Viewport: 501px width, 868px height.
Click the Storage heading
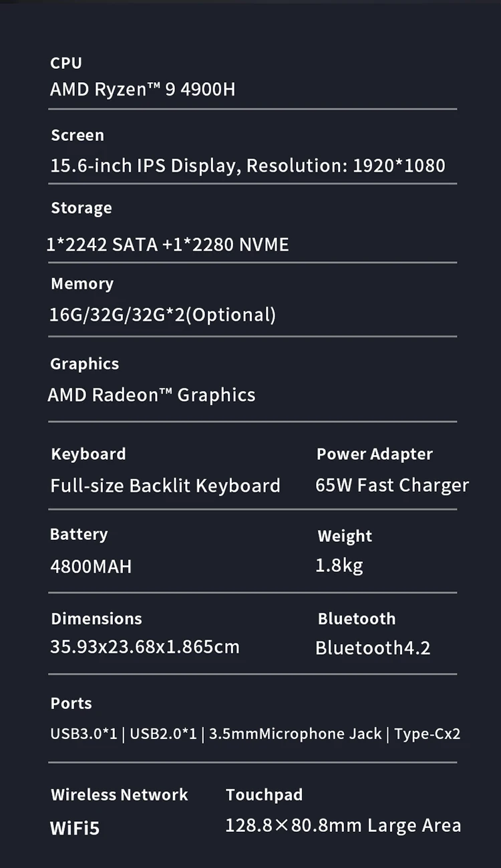tap(81, 208)
